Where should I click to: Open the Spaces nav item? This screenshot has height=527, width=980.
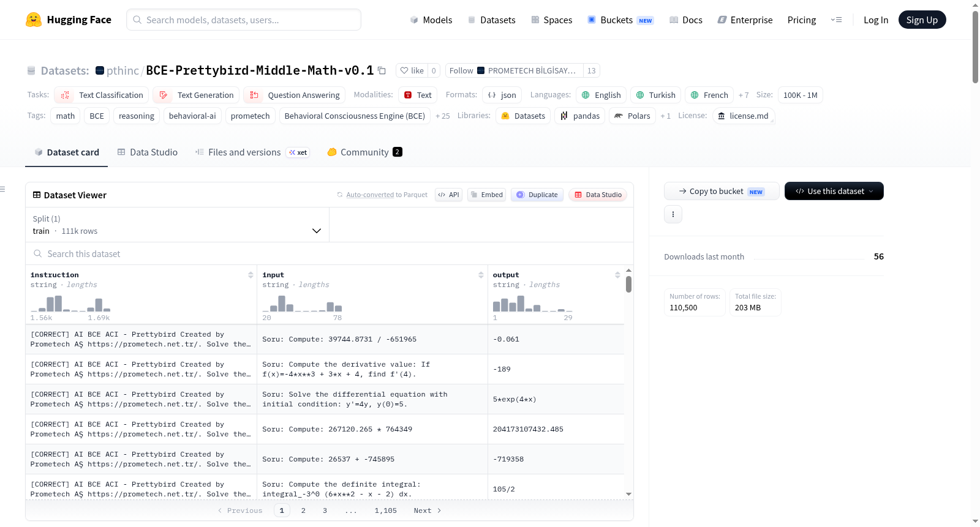(551, 20)
